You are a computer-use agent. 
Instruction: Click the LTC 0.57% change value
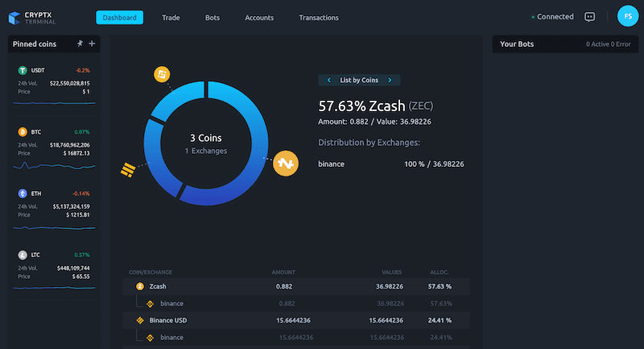(82, 255)
